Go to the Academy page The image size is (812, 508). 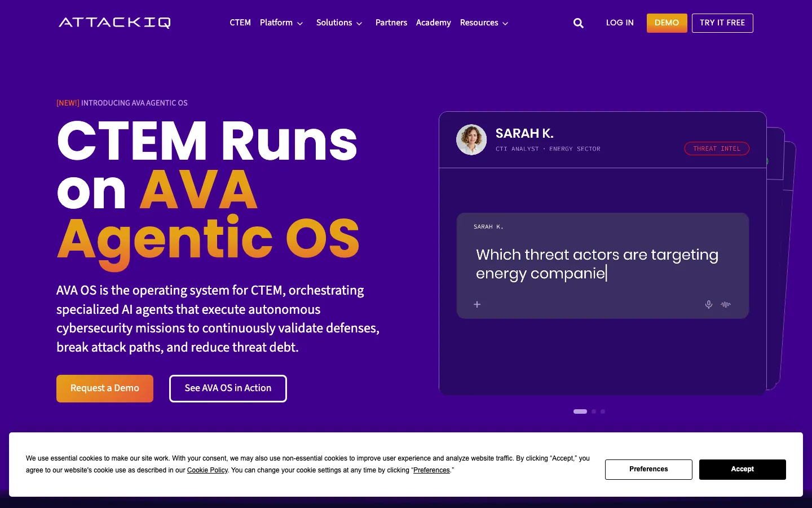click(x=434, y=23)
